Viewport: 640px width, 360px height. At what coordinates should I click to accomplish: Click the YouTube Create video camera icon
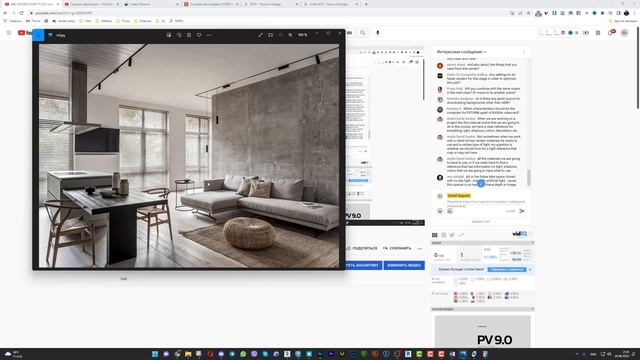click(x=586, y=33)
